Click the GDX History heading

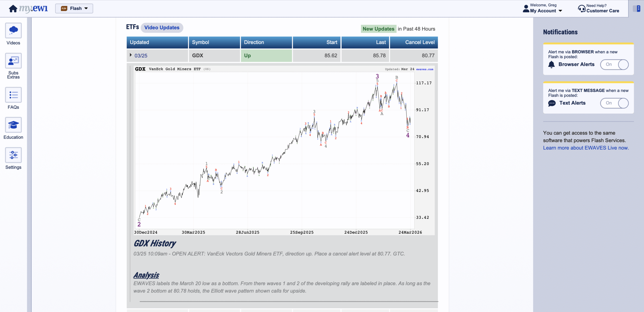(x=155, y=244)
